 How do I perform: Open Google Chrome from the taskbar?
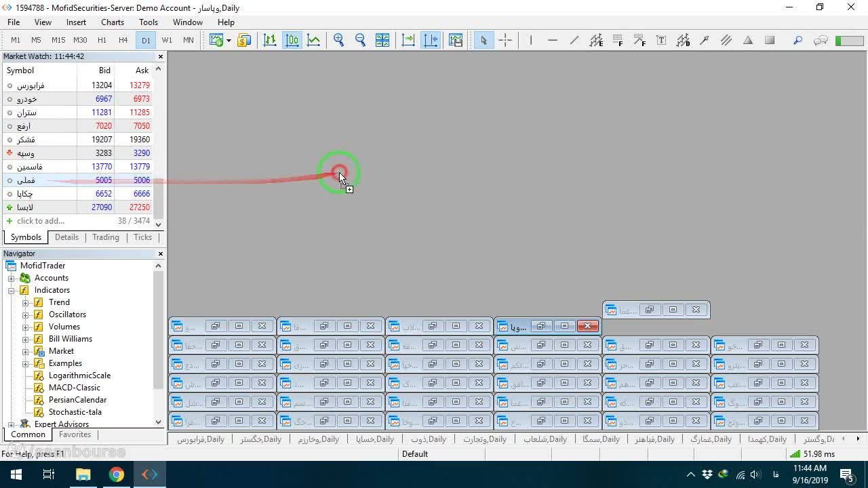(x=117, y=474)
